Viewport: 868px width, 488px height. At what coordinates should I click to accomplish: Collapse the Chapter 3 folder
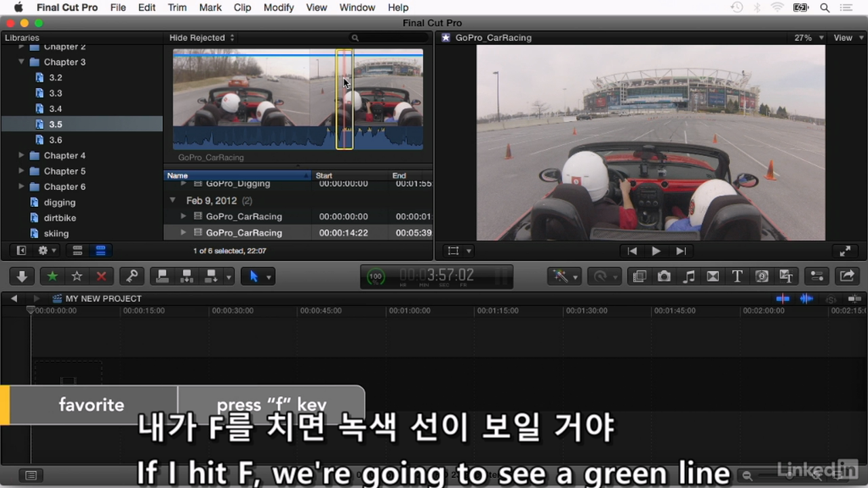tap(22, 62)
